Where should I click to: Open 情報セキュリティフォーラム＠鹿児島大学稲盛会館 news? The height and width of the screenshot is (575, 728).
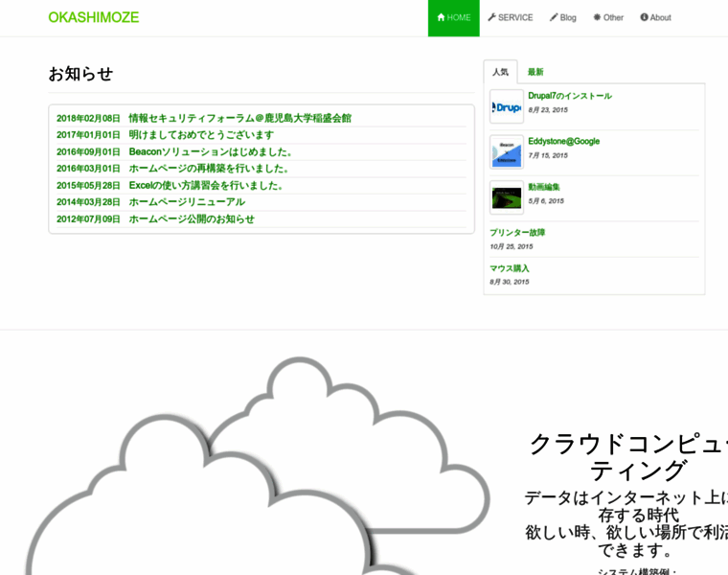point(240,119)
